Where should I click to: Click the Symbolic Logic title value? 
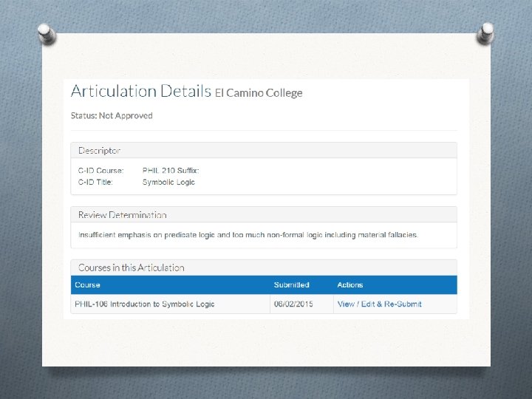(x=168, y=182)
